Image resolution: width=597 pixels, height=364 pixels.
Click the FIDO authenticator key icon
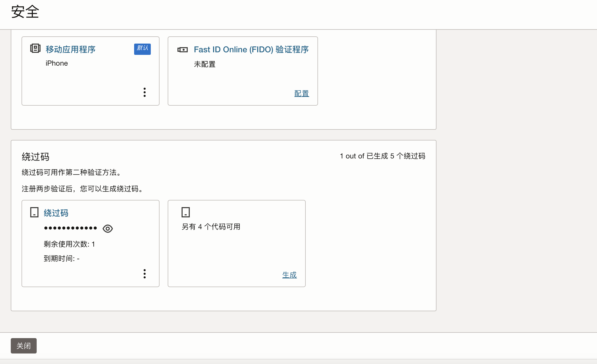tap(182, 50)
